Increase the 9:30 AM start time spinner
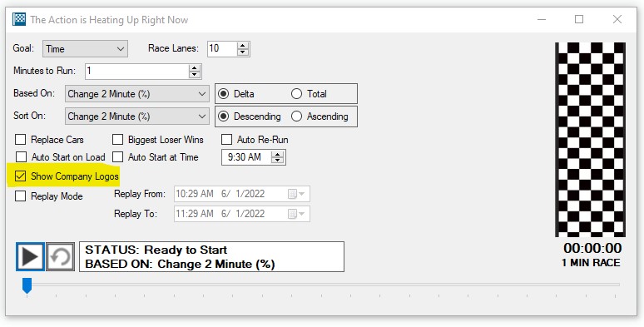The image size is (644, 327). click(x=278, y=155)
